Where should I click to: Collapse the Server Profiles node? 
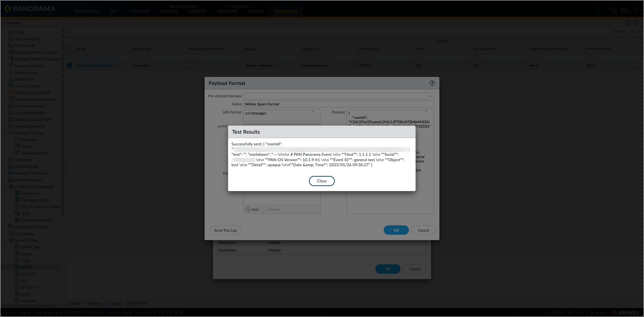[5, 240]
